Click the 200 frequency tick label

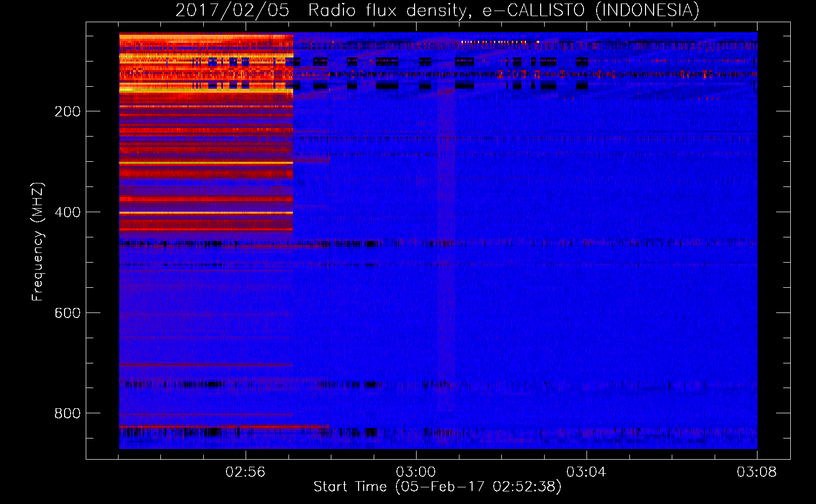(68, 111)
